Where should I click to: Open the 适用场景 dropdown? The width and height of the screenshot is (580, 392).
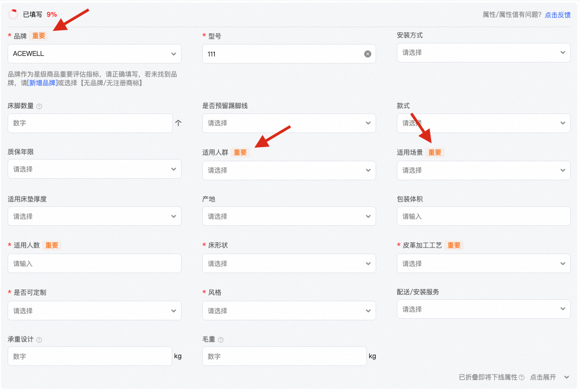click(483, 170)
